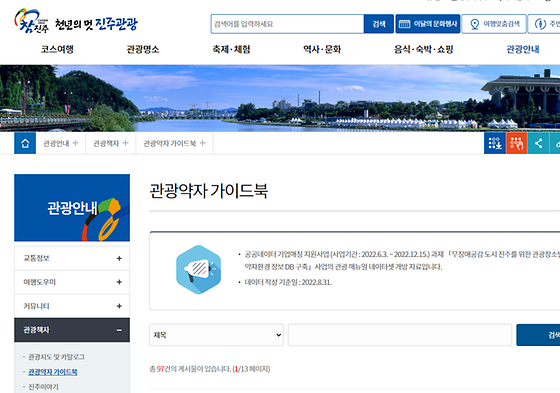Open 진주이야기 submenu link
The image size is (560, 393).
[x=43, y=387]
